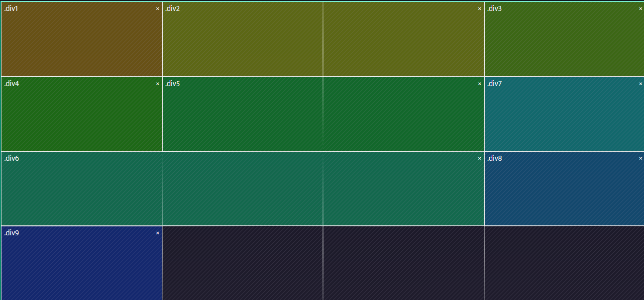The height and width of the screenshot is (300, 644).
Task: Close the .div7 panel
Action: 640,84
